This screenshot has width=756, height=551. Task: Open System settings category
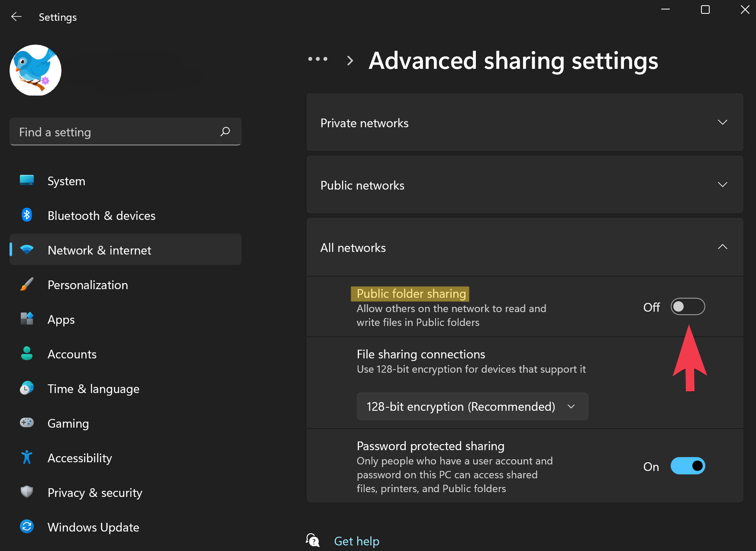[x=66, y=181]
